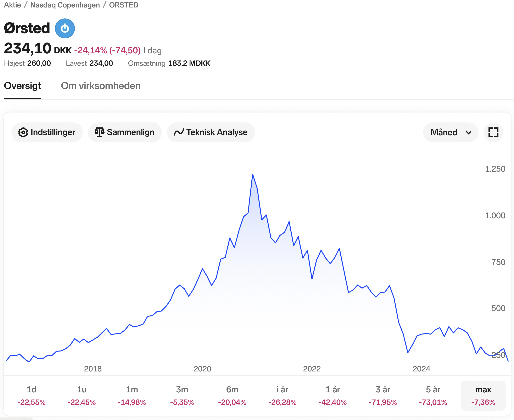Click the Teknisk Analyse line chart icon
The image size is (514, 420).
pos(179,132)
